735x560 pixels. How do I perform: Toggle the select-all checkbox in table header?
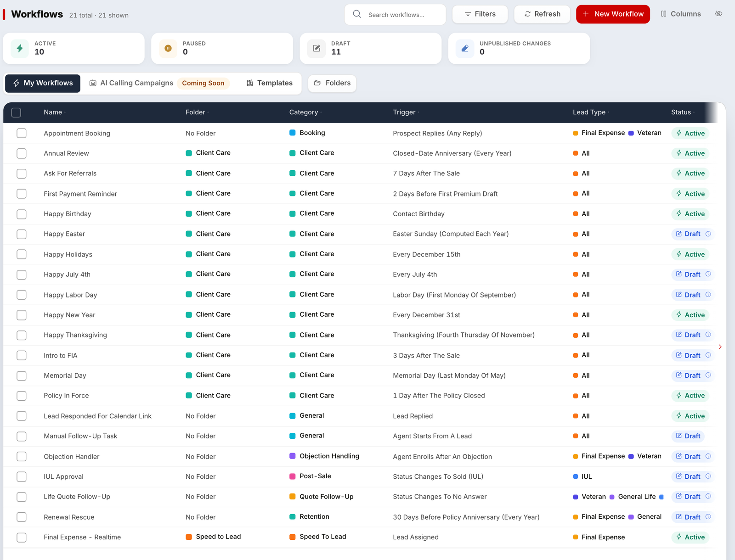pos(16,112)
